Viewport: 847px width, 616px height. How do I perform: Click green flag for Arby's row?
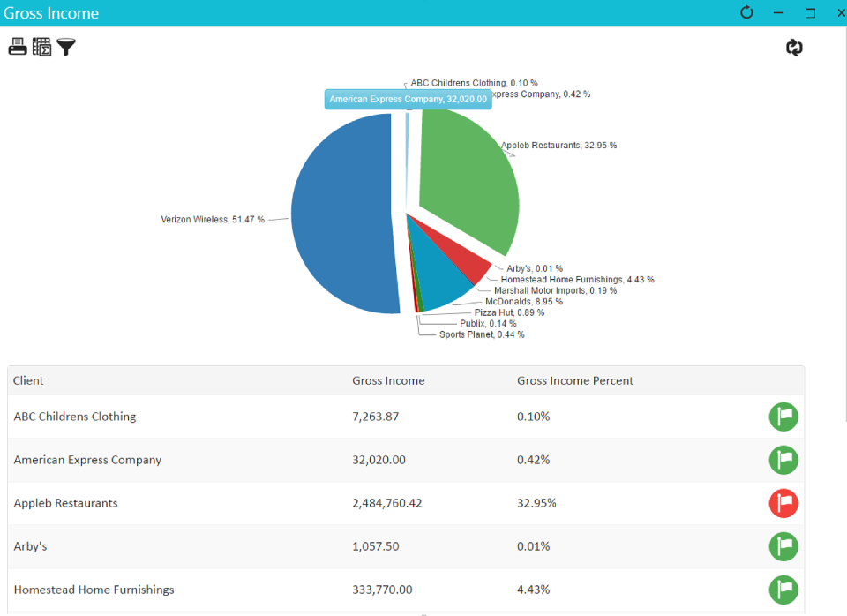coord(783,546)
